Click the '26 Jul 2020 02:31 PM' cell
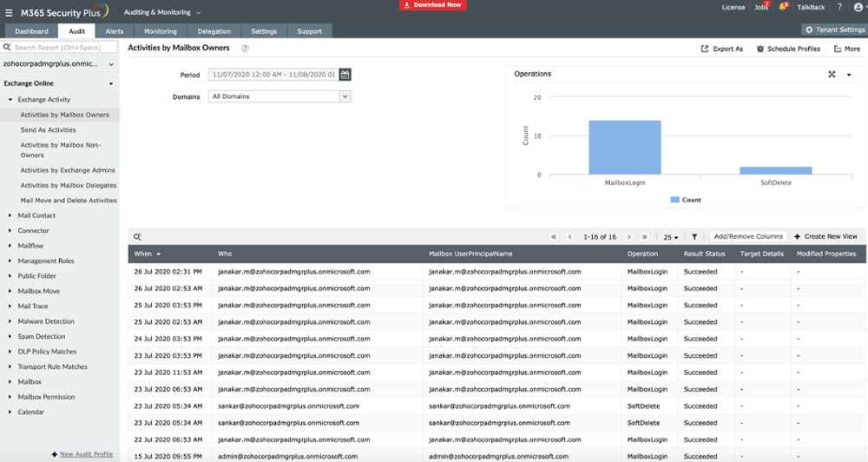The image size is (868, 462). 168,272
